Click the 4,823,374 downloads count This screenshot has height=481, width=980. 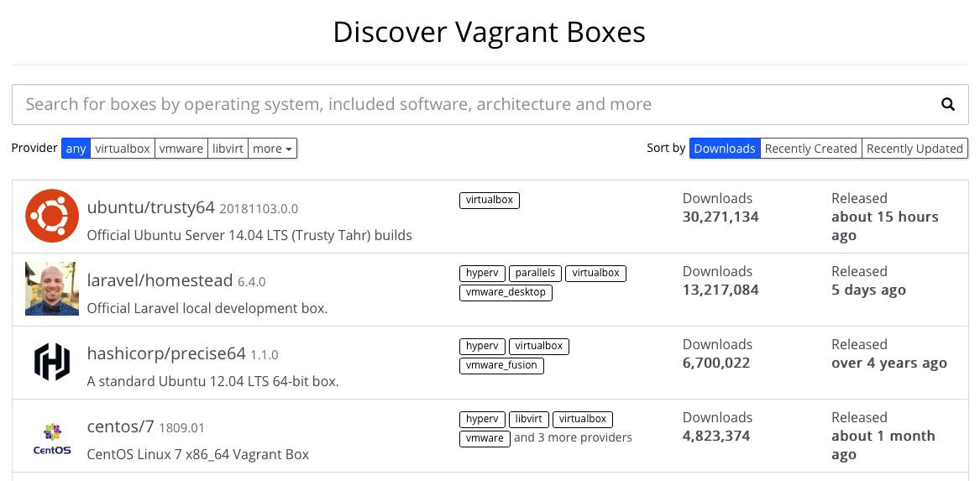pyautogui.click(x=716, y=437)
